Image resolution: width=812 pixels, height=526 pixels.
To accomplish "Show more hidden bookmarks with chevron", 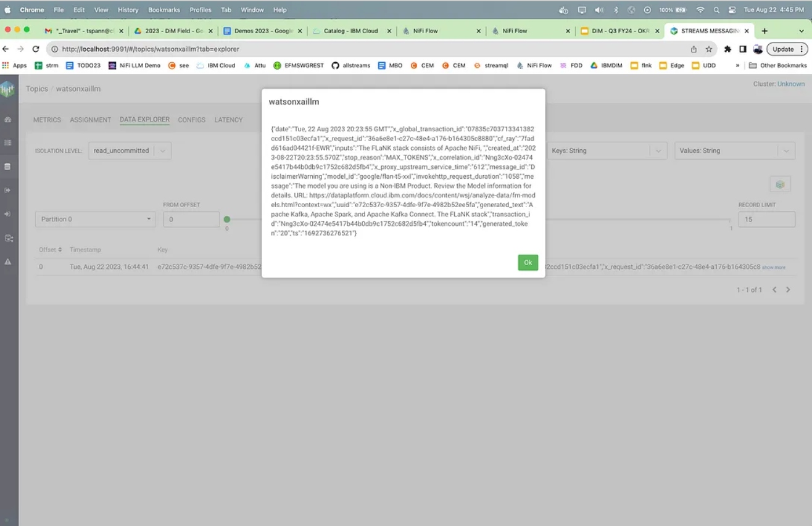I will coord(737,65).
